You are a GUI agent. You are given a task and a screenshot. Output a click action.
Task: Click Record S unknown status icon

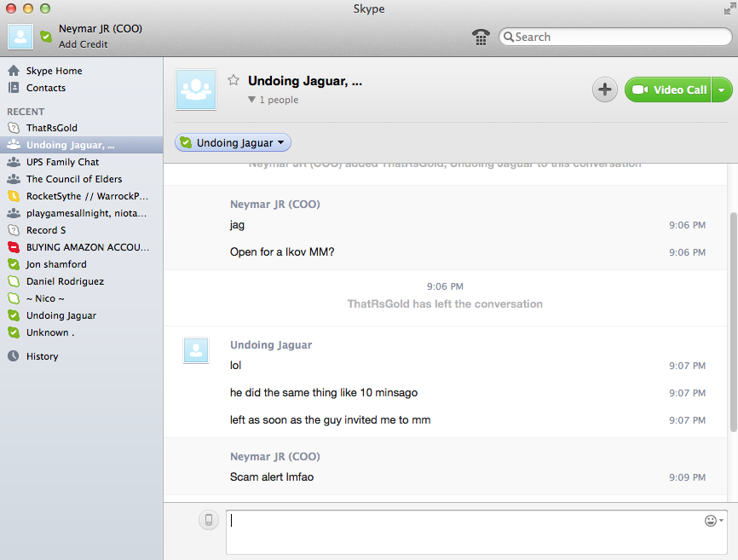[x=14, y=230]
